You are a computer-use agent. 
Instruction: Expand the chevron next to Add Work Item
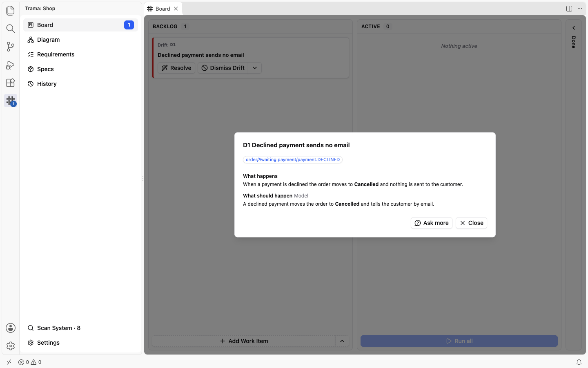(x=342, y=341)
